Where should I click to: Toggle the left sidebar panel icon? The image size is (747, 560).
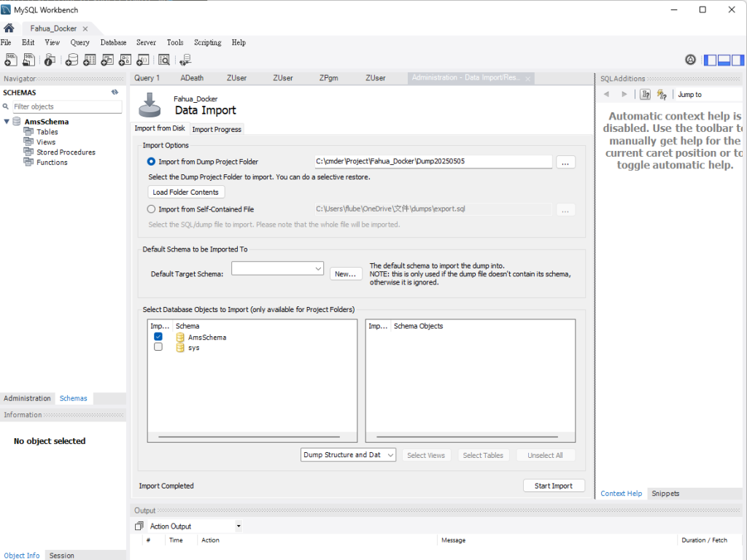point(711,60)
